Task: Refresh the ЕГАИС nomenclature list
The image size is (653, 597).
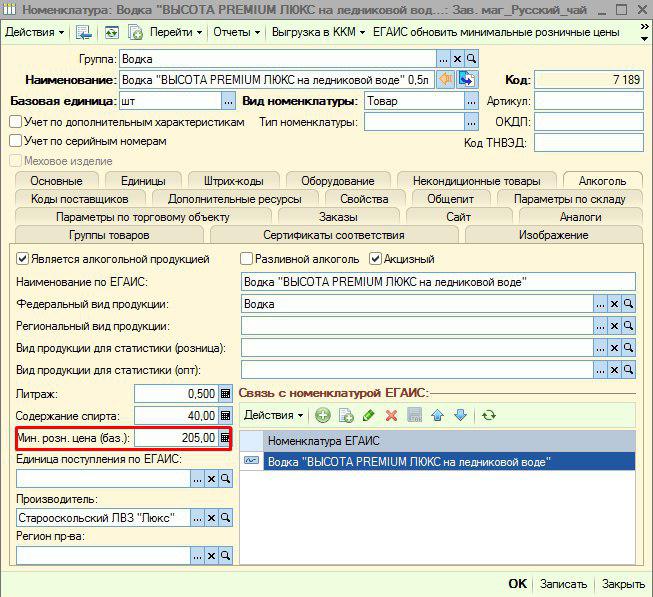Action: (489, 415)
